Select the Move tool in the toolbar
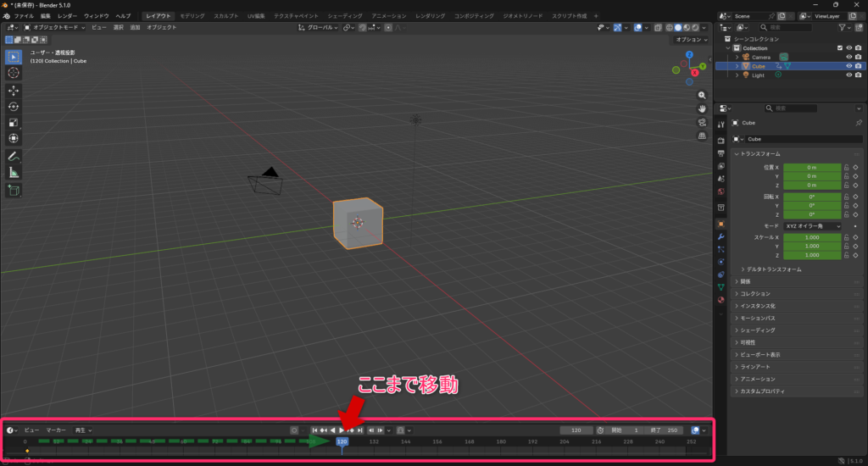 (14, 91)
